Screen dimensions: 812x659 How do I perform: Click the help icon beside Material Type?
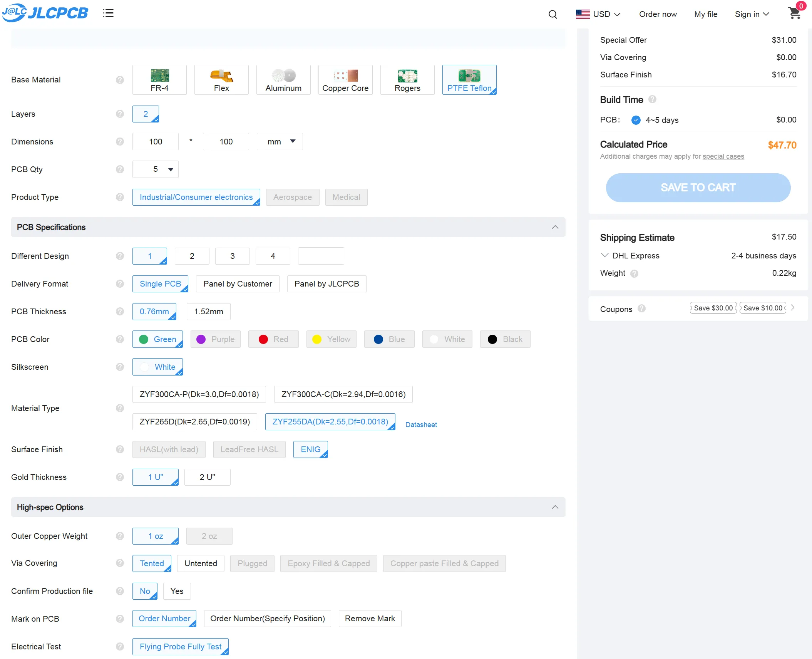click(120, 408)
